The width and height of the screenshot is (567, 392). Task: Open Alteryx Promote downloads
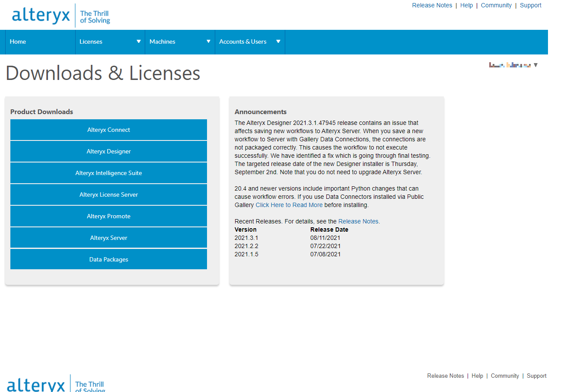108,216
